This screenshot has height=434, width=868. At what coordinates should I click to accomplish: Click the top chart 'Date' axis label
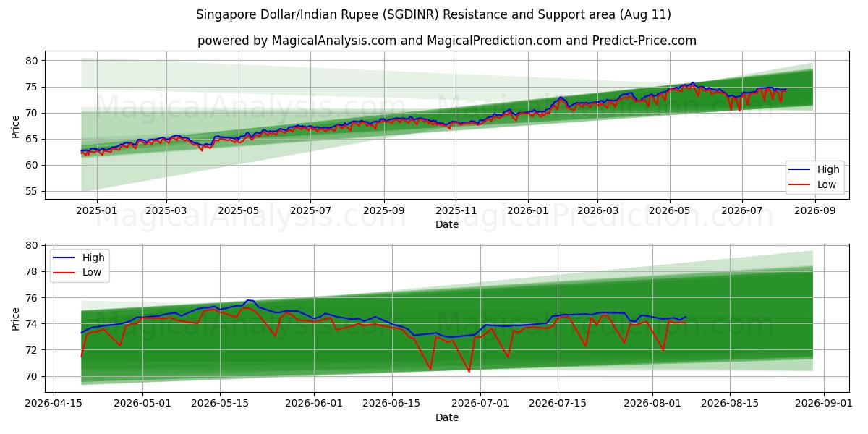447,225
